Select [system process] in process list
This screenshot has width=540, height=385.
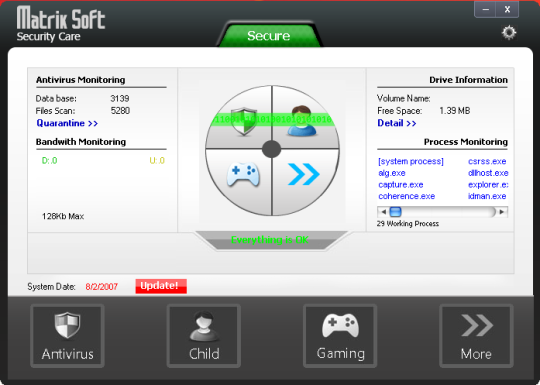tap(411, 162)
